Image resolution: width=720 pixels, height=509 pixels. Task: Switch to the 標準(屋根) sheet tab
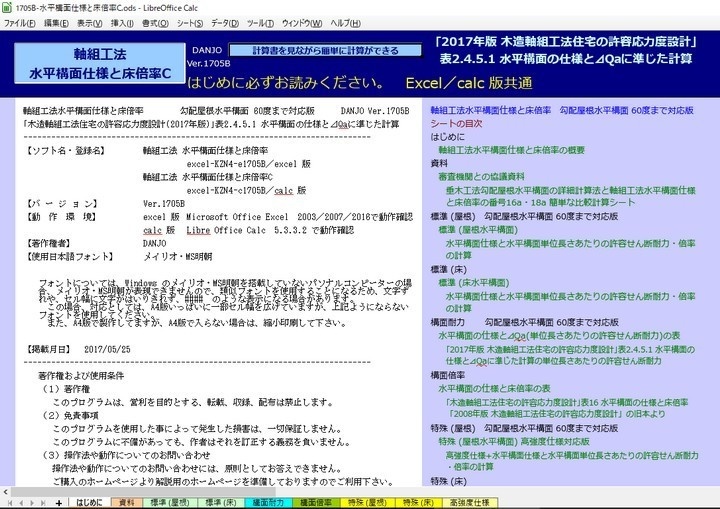click(x=169, y=503)
